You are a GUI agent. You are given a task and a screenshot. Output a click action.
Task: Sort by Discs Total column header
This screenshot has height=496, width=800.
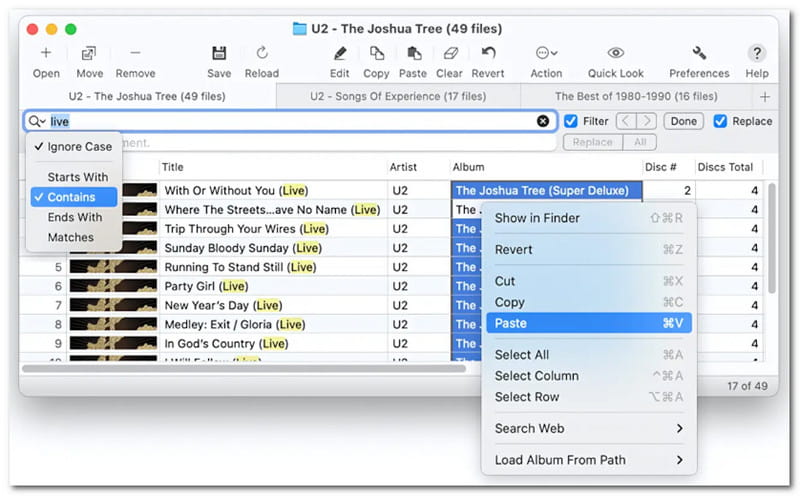pos(729,167)
